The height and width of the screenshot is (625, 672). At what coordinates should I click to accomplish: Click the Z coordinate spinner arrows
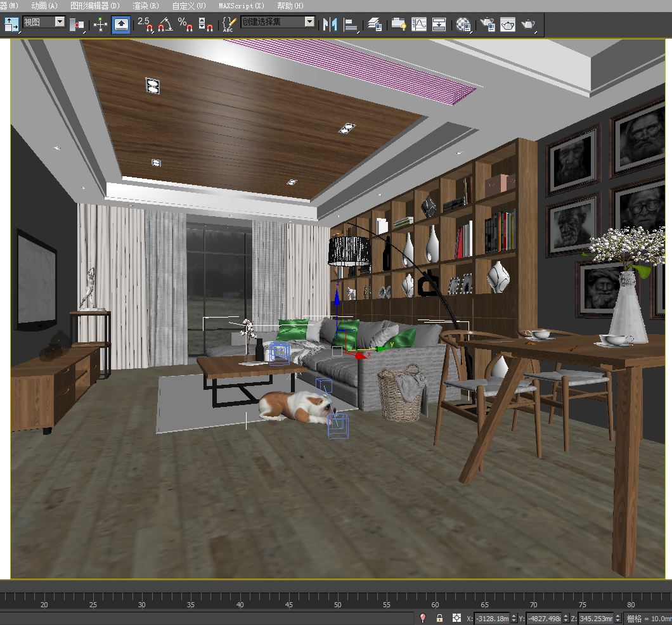tap(618, 618)
